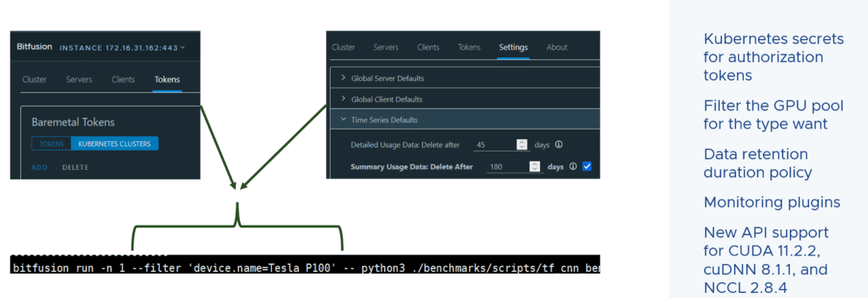Click the Bitfusion logo text
This screenshot has height=298, width=868.
pyautogui.click(x=35, y=47)
